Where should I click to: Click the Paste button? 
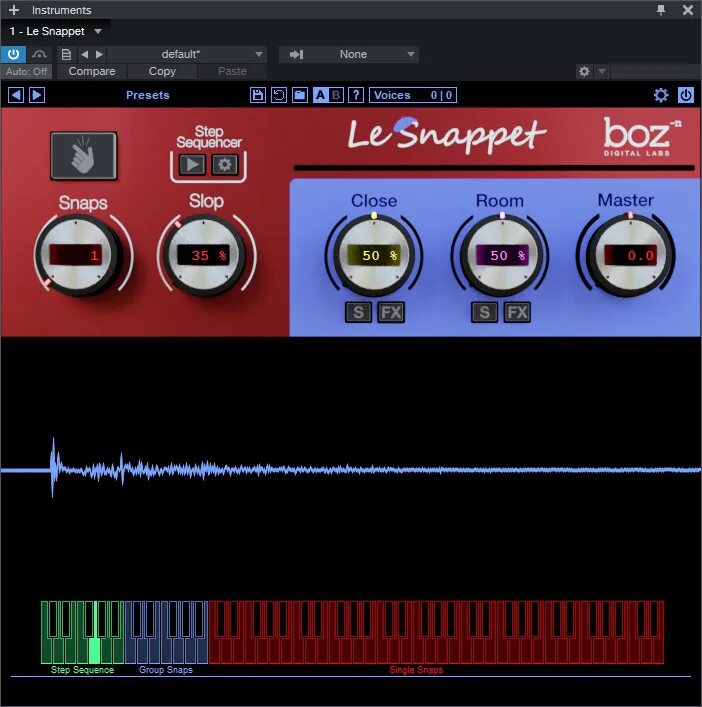(232, 71)
